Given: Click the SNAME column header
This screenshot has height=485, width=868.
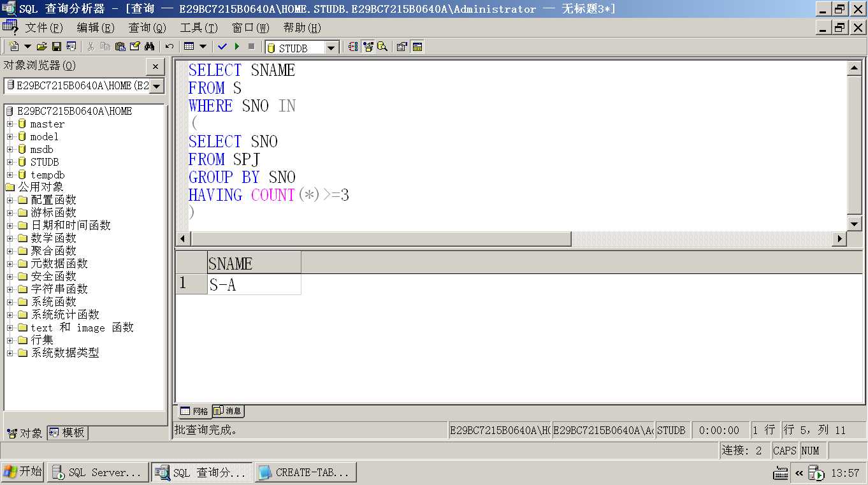Looking at the screenshot, I should 254,263.
